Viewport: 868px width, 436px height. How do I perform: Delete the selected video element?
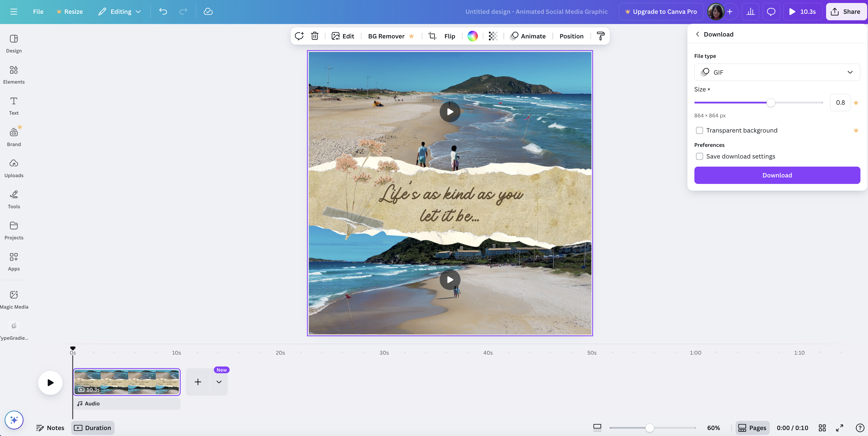coord(314,36)
